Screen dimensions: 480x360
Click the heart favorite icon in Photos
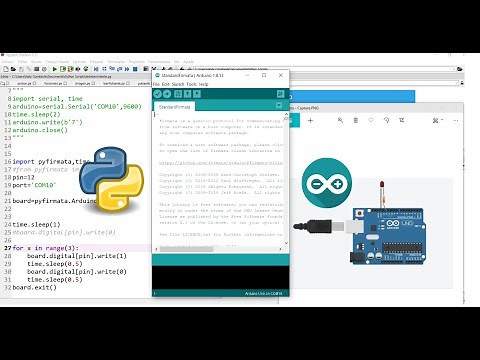[371, 120]
